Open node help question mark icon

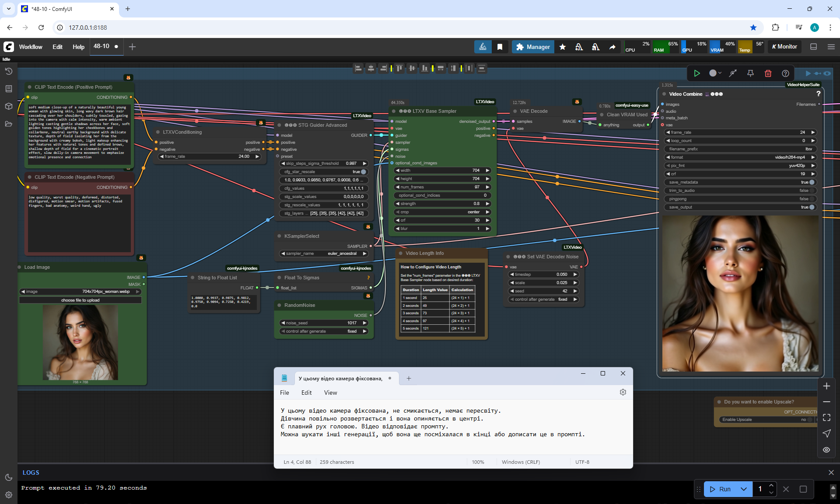(x=785, y=73)
